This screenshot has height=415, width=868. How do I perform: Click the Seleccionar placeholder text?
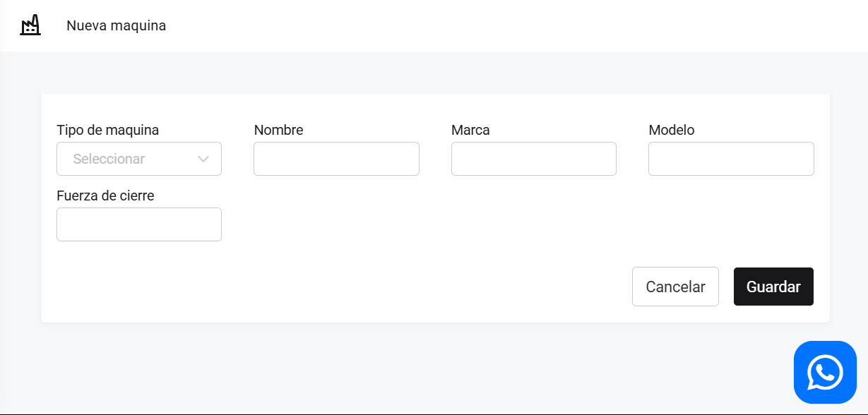(x=109, y=159)
